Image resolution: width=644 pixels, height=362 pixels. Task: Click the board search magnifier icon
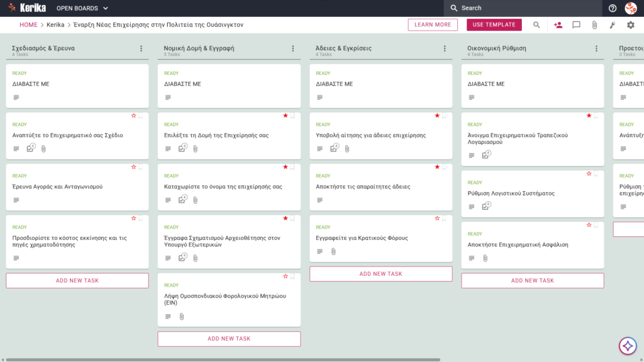click(536, 25)
